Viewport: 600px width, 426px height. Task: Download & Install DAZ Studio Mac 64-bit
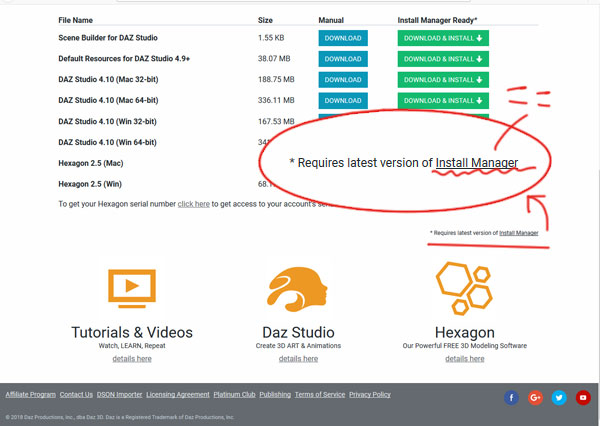click(x=443, y=101)
